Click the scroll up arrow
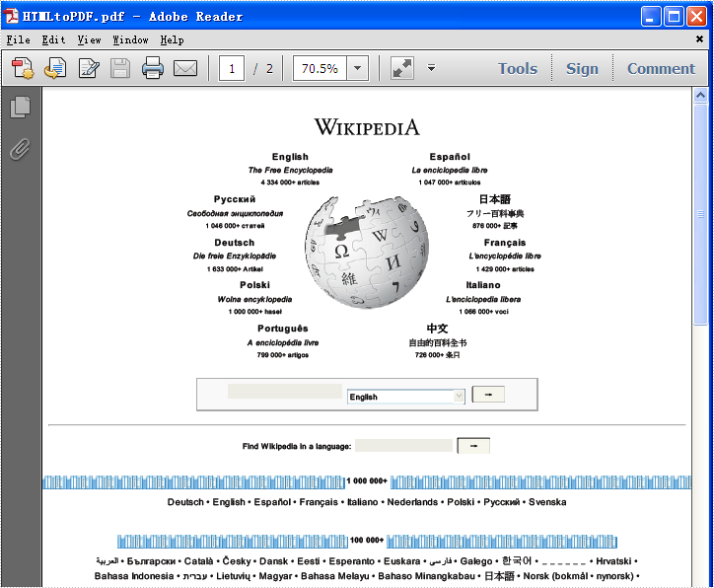Viewport: 714px width, 588px height. click(x=700, y=95)
